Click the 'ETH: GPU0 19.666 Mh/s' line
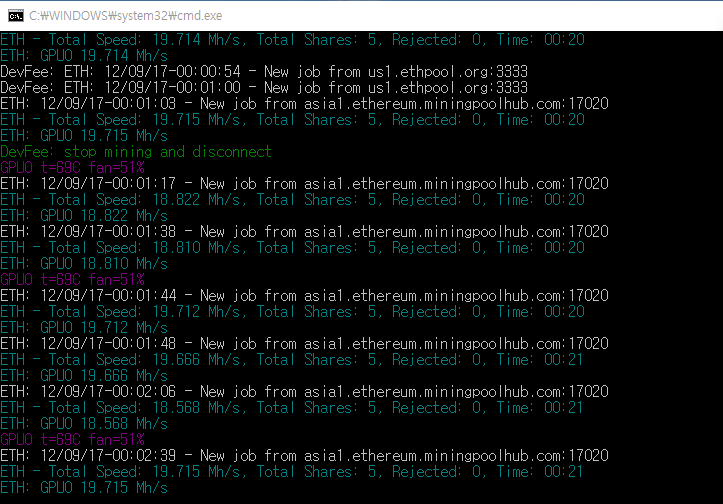 point(84,376)
